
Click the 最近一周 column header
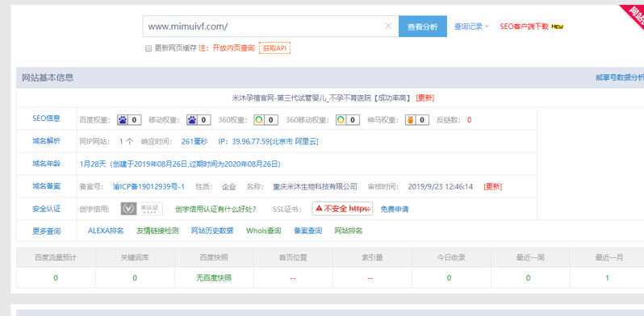(530, 258)
